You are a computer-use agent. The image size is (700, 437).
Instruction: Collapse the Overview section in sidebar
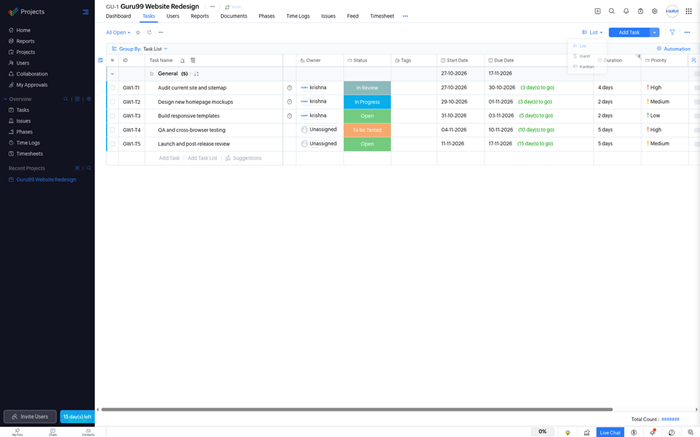coord(5,99)
